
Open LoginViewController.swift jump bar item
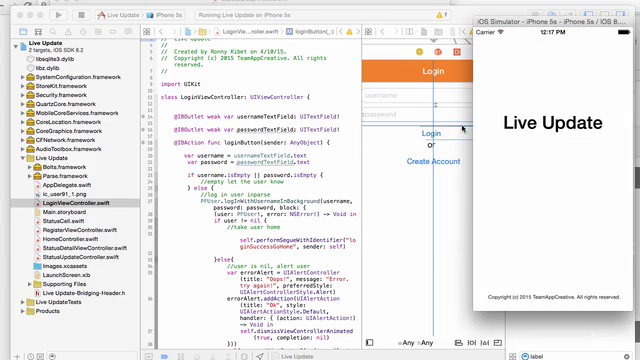tap(247, 31)
